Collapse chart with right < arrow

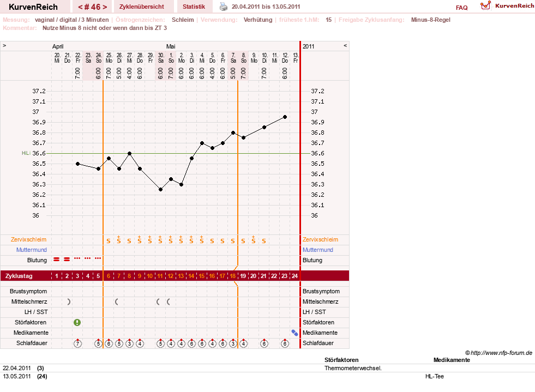pyautogui.click(x=345, y=45)
